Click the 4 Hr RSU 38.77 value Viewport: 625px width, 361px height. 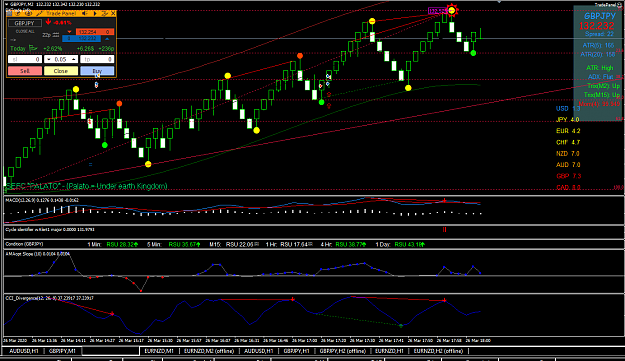351,244
